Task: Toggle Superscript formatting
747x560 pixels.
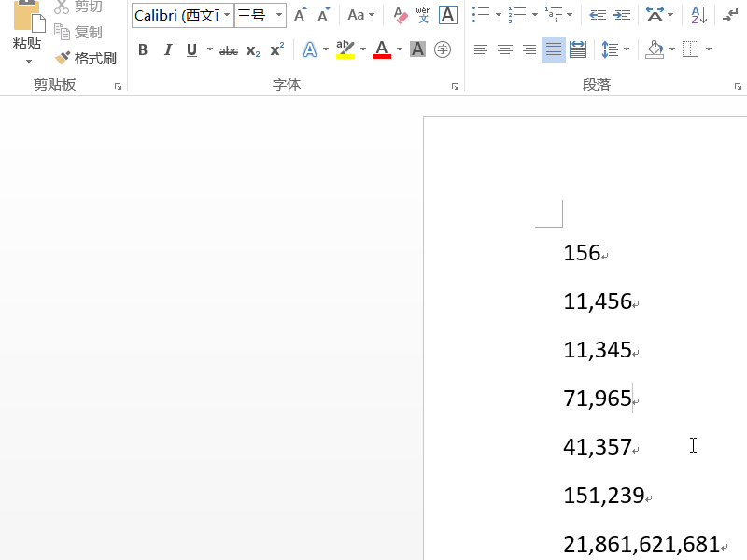Action: (x=276, y=49)
